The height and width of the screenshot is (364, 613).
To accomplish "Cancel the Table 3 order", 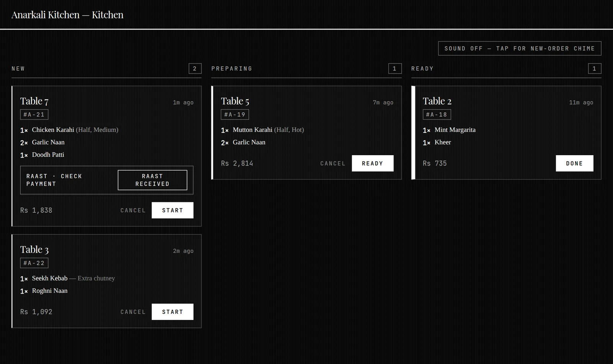I will click(133, 312).
